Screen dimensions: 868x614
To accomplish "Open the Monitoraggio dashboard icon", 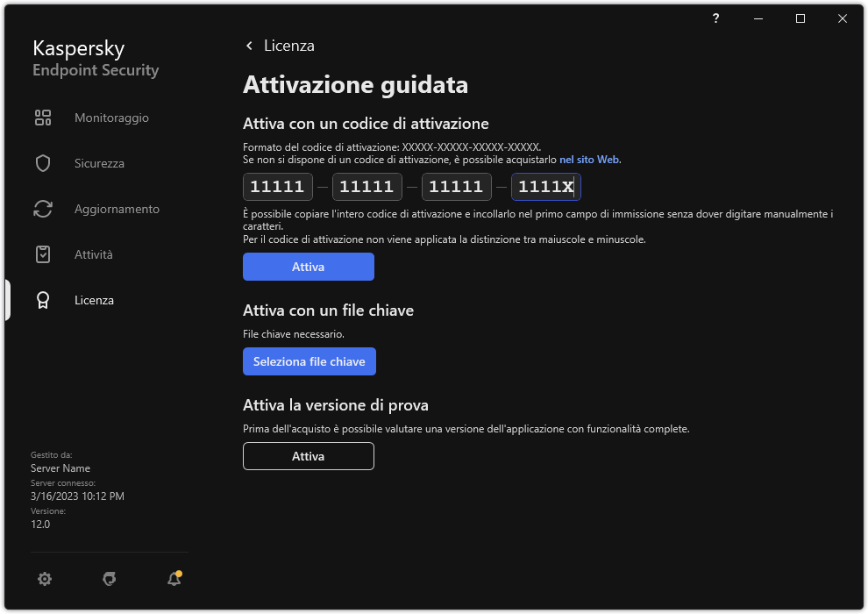I will click(43, 118).
